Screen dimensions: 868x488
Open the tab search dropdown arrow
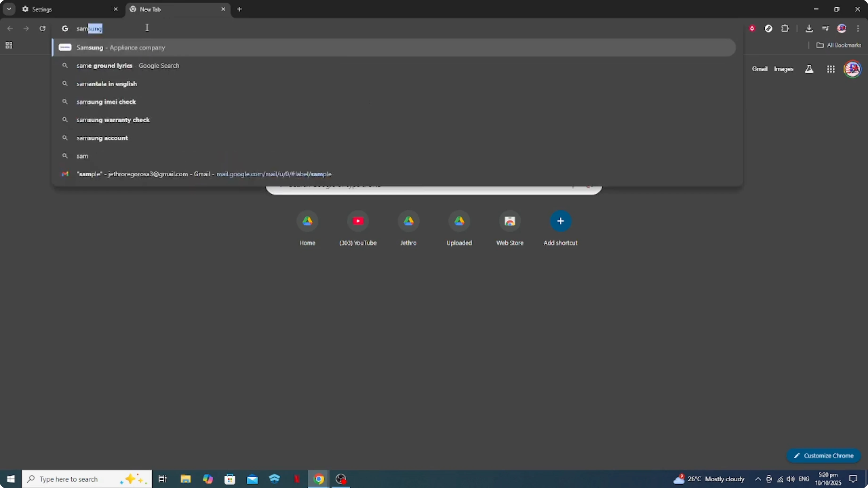(x=9, y=9)
